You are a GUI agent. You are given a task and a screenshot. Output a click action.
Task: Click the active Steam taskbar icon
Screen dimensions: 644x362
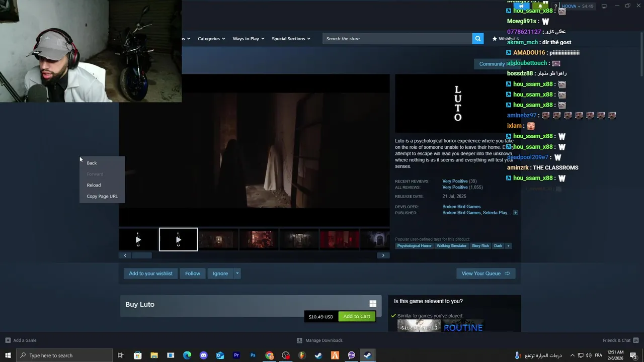(368, 355)
